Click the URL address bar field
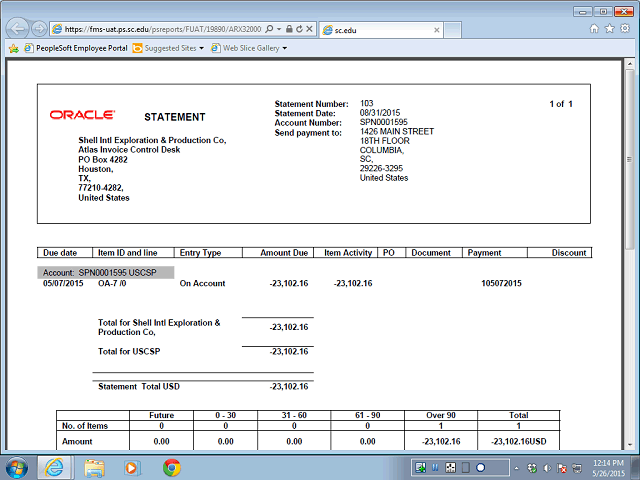Viewport: 640px width, 480px height. pyautogui.click(x=160, y=30)
